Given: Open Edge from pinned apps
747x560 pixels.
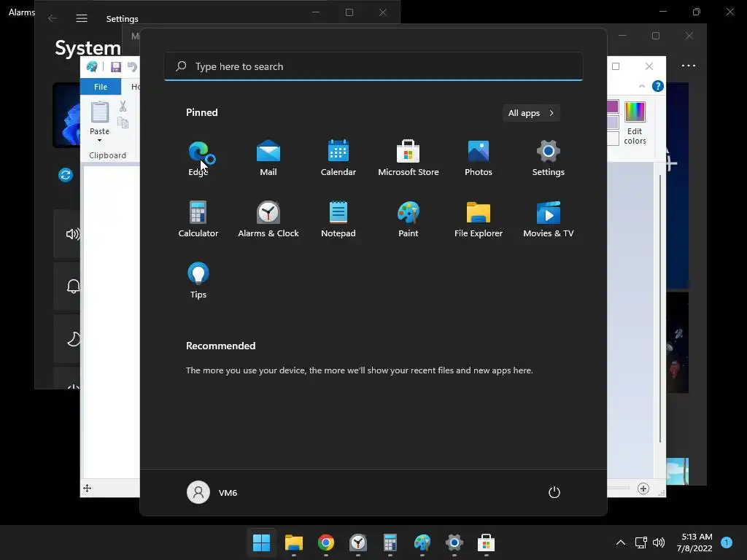Looking at the screenshot, I should coord(198,158).
